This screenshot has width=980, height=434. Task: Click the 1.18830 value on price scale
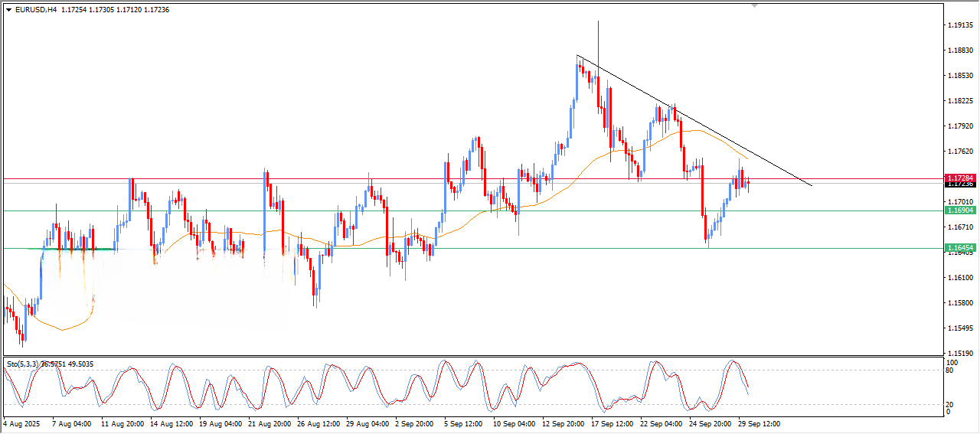(960, 51)
